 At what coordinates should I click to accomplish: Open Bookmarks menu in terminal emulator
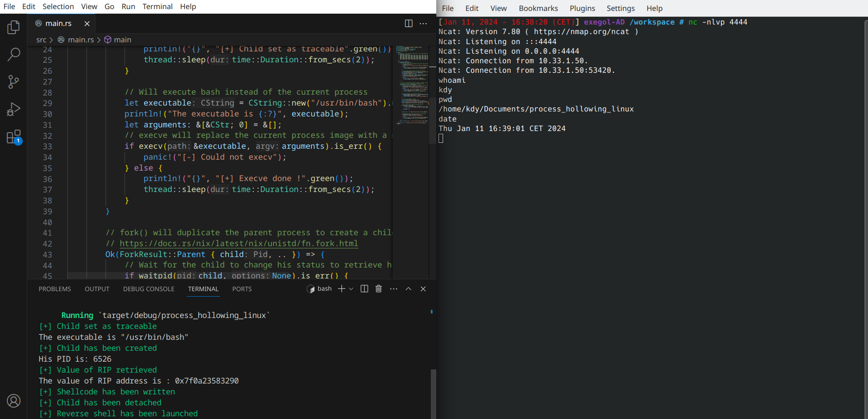538,8
